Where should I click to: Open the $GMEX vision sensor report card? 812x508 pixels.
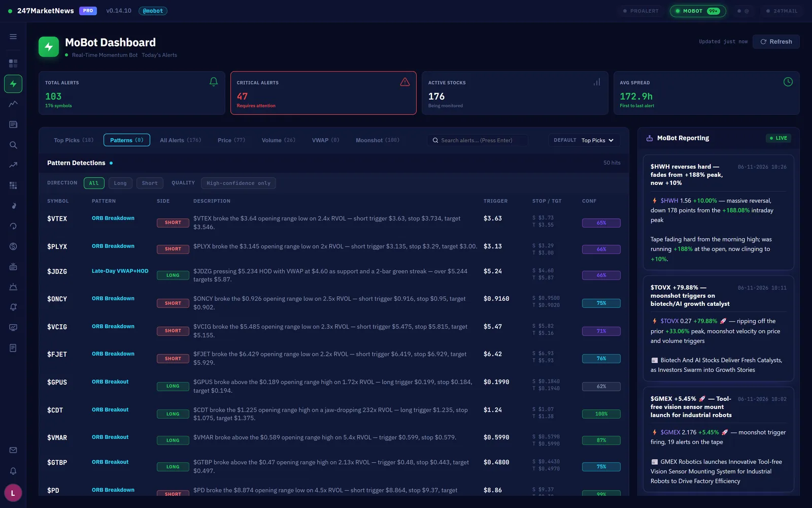tap(718, 439)
